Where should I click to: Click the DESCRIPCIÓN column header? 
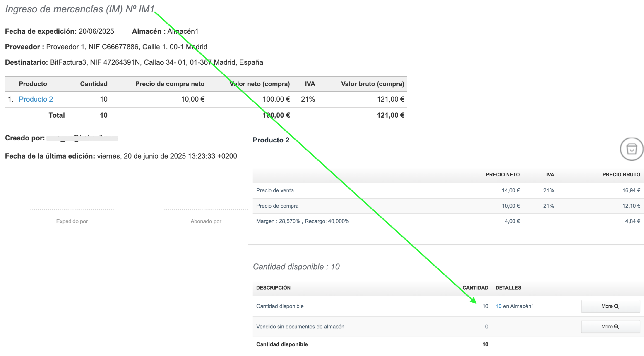pos(273,288)
